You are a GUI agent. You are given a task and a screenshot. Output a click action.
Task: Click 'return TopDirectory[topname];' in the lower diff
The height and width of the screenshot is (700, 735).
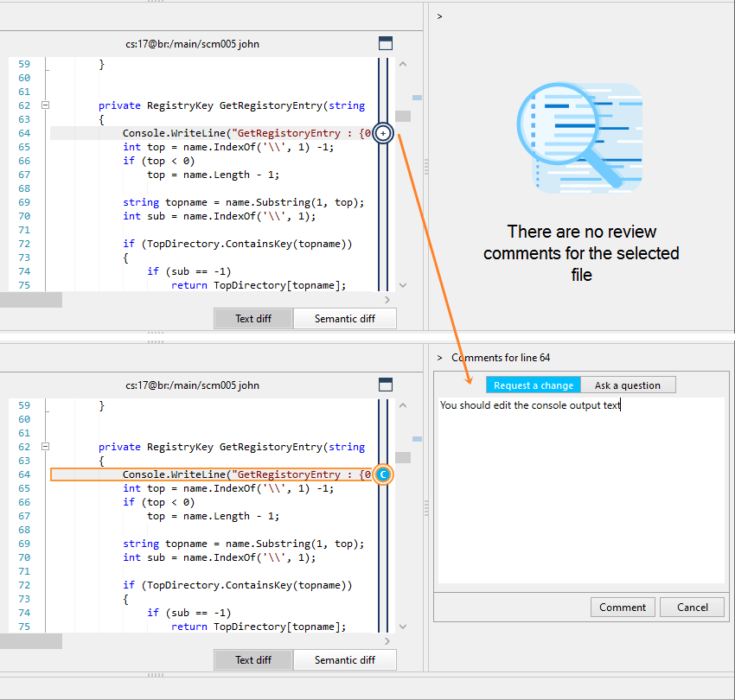tap(259, 627)
